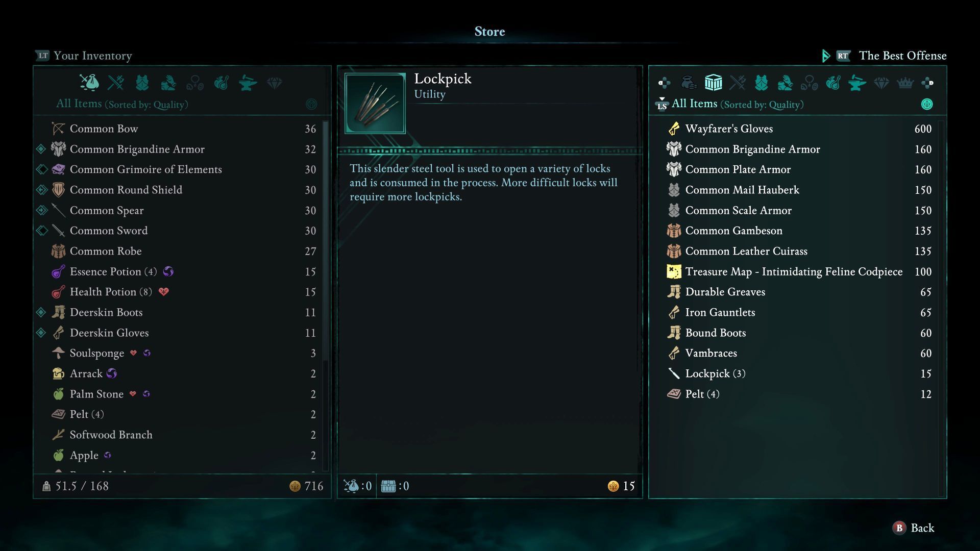Image resolution: width=980 pixels, height=551 pixels.
Task: Choose the store's crown unique-items filter
Action: pos(905,82)
